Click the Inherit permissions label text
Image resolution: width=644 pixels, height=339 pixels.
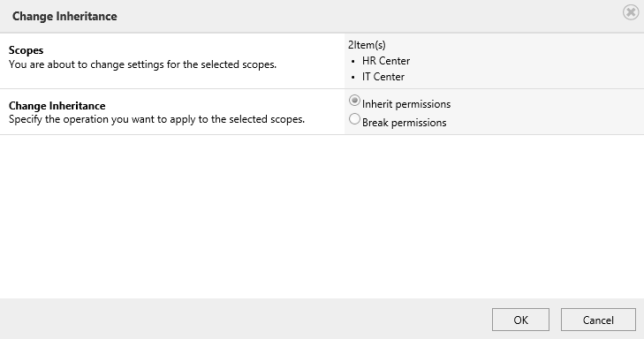pos(406,104)
